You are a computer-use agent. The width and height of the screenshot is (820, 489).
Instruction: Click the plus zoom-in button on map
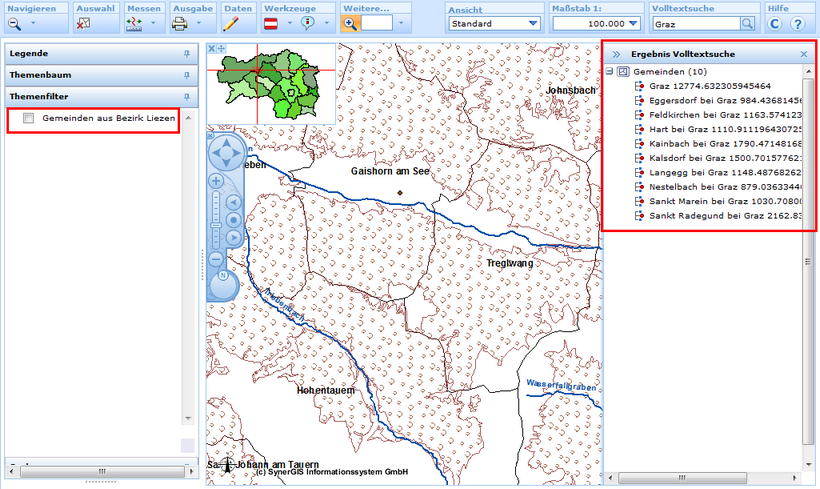point(215,181)
